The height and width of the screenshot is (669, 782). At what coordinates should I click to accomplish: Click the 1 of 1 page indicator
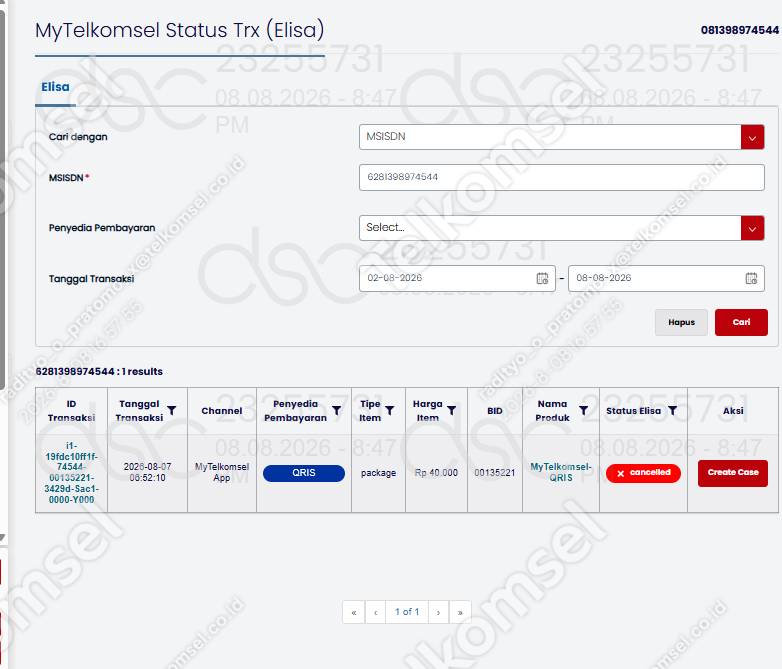coord(407,612)
